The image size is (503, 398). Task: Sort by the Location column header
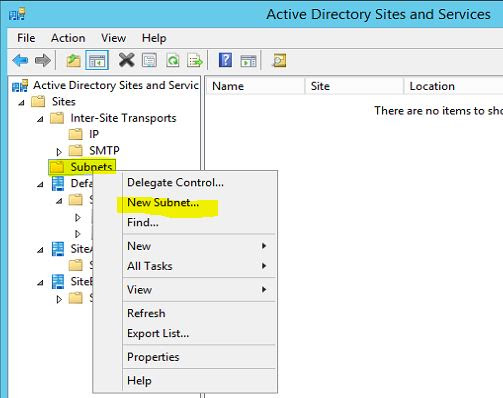[x=453, y=86]
